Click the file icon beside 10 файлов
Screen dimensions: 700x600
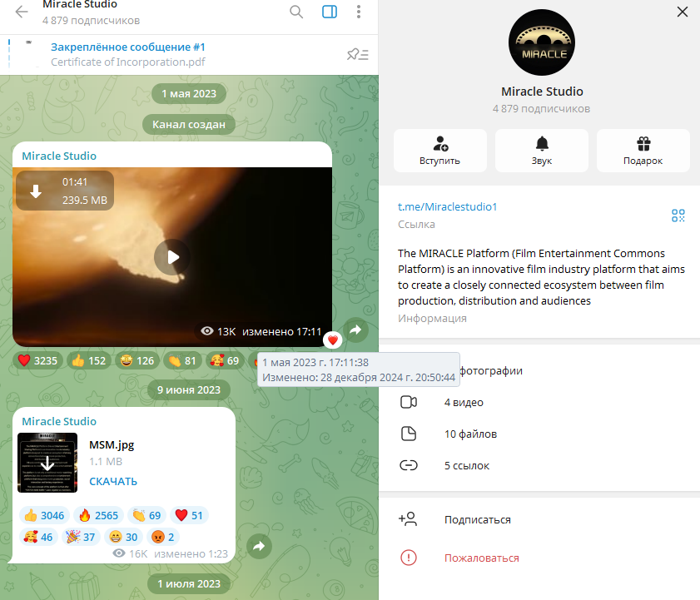(x=409, y=434)
